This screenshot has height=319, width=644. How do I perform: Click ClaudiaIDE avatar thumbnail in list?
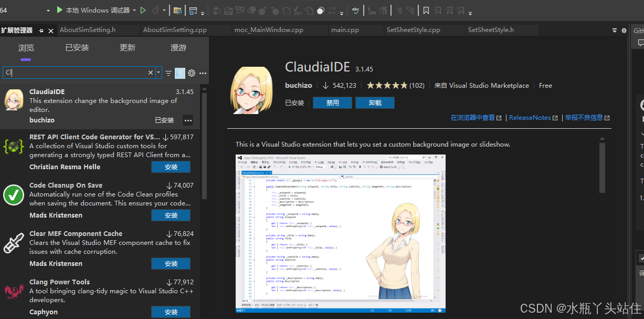click(x=14, y=99)
